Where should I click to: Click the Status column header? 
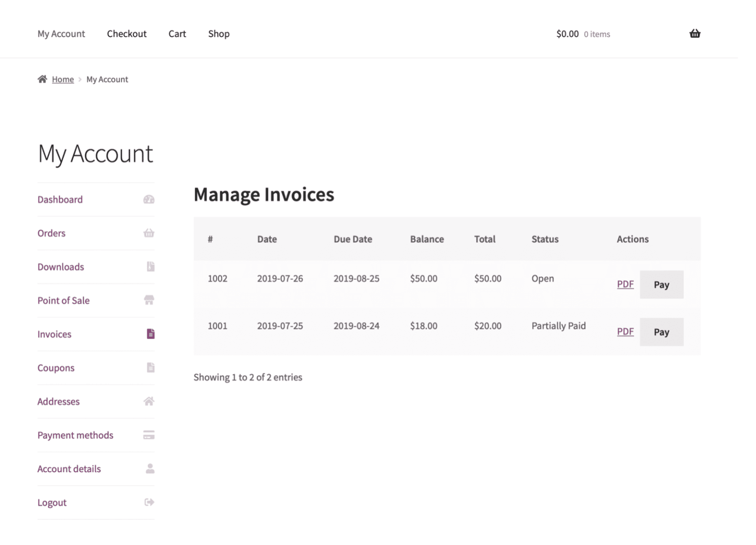click(545, 239)
